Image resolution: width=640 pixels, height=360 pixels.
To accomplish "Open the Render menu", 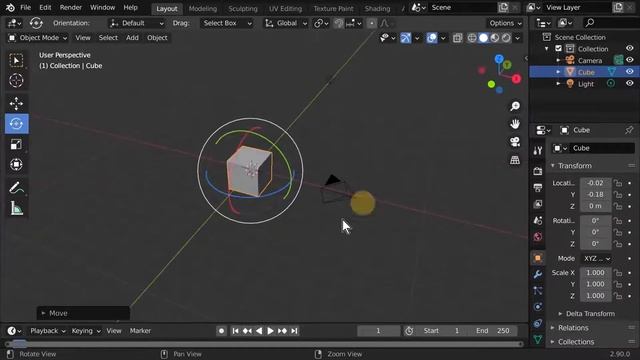I will [71, 8].
